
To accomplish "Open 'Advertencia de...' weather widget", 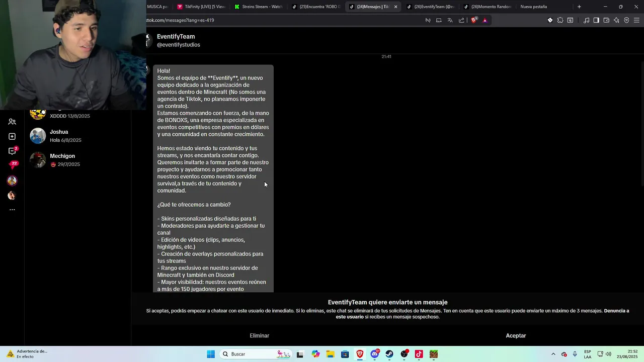I will click(x=27, y=354).
